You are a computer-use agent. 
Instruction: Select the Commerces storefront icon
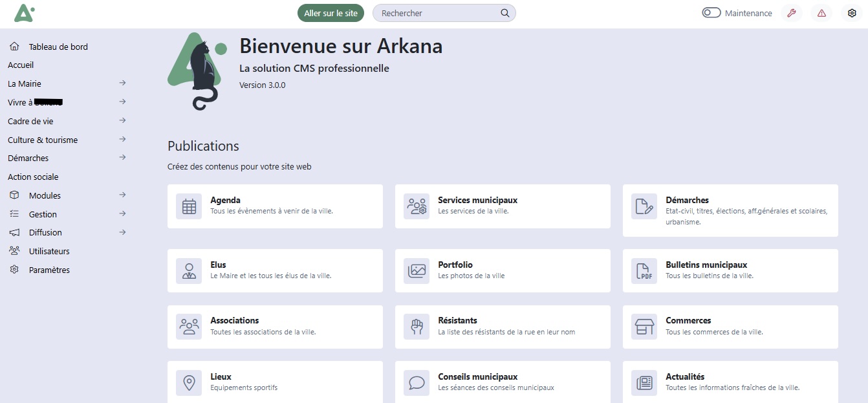[x=644, y=327]
